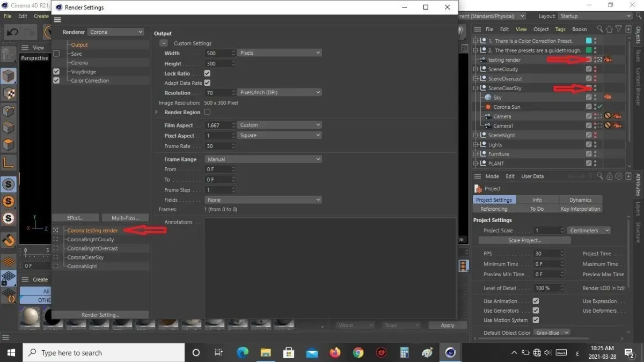Switch to the Dynamics tab
The height and width of the screenshot is (362, 644).
(580, 200)
